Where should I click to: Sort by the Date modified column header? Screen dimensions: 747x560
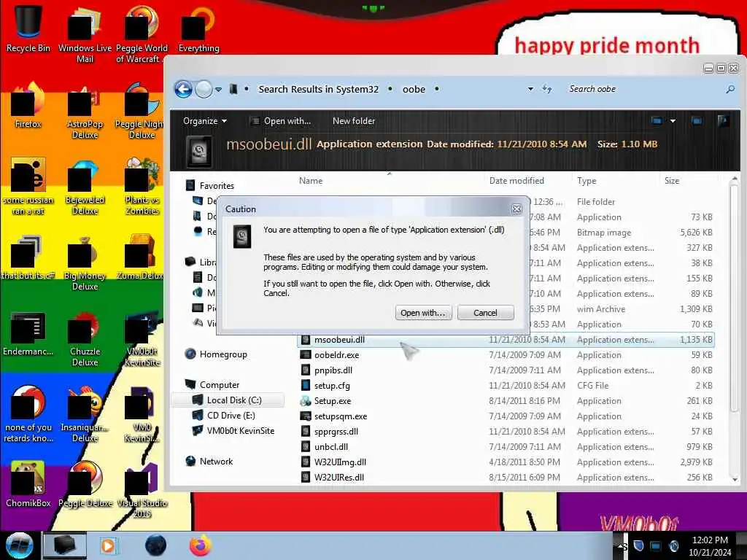516,181
